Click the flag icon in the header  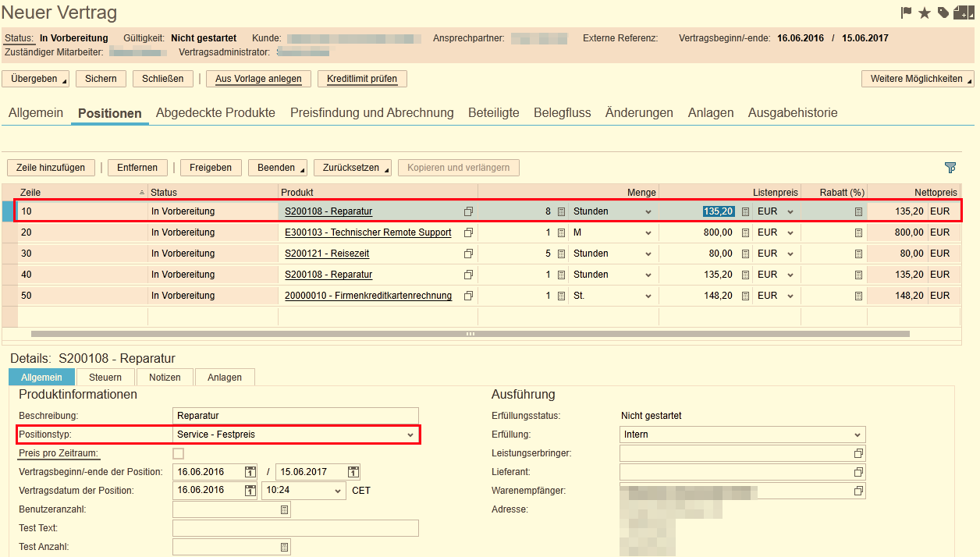coord(907,12)
